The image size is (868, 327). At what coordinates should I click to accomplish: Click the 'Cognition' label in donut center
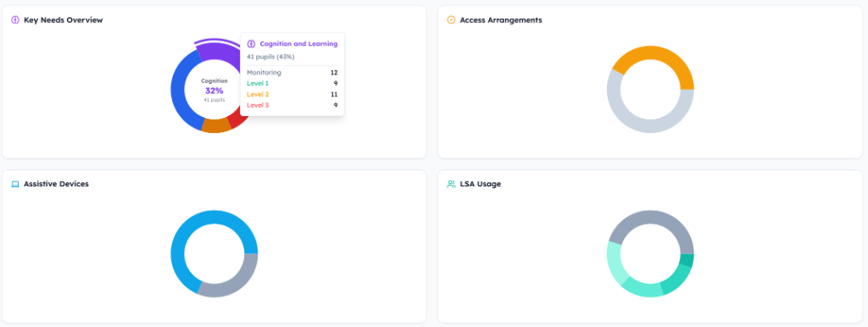click(x=214, y=80)
